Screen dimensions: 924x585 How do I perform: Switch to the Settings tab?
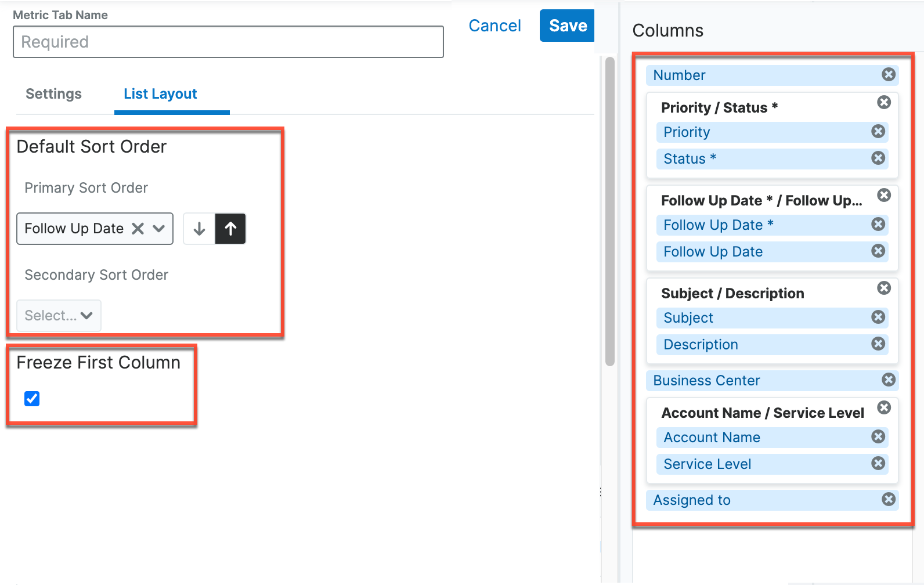coord(53,94)
